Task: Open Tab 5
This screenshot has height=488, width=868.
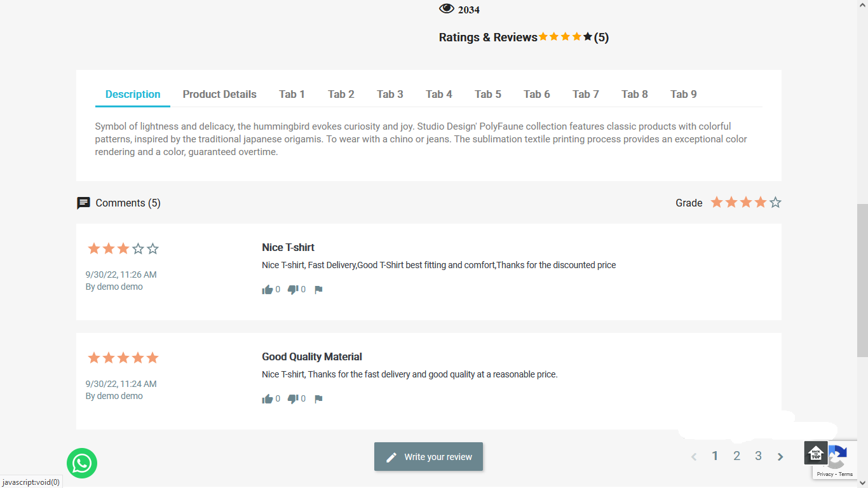Action: pyautogui.click(x=488, y=94)
